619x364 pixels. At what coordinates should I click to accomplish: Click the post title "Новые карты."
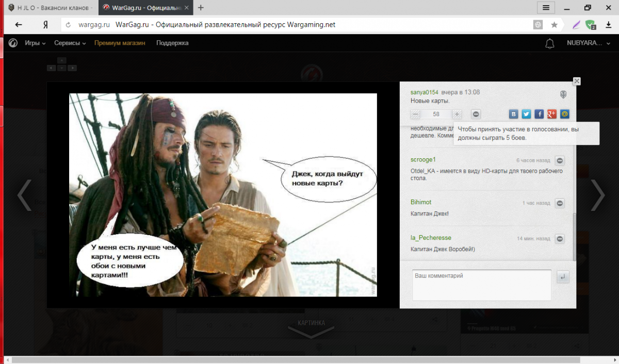pyautogui.click(x=430, y=101)
